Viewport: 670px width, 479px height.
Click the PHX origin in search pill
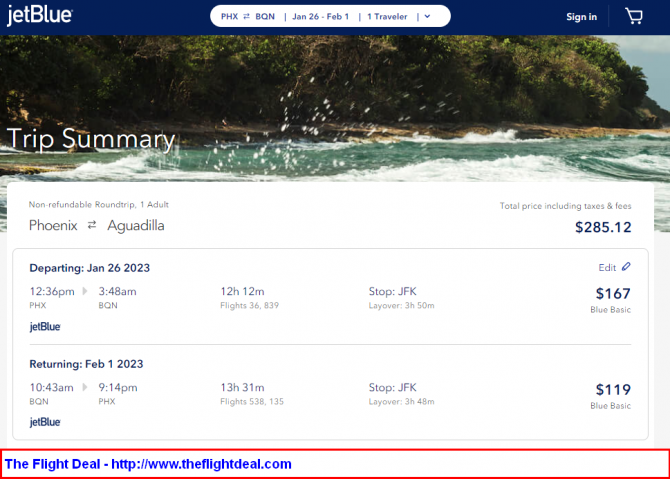click(x=229, y=16)
